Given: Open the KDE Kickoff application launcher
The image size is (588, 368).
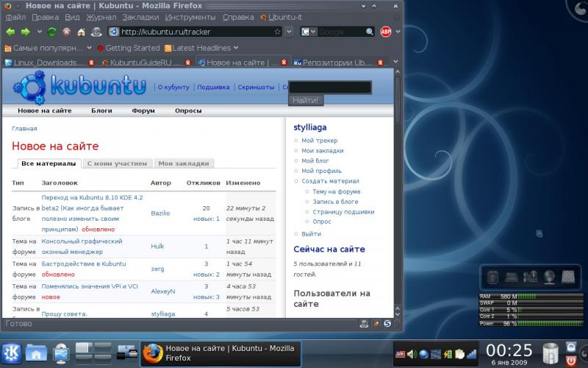Looking at the screenshot, I should tap(12, 353).
